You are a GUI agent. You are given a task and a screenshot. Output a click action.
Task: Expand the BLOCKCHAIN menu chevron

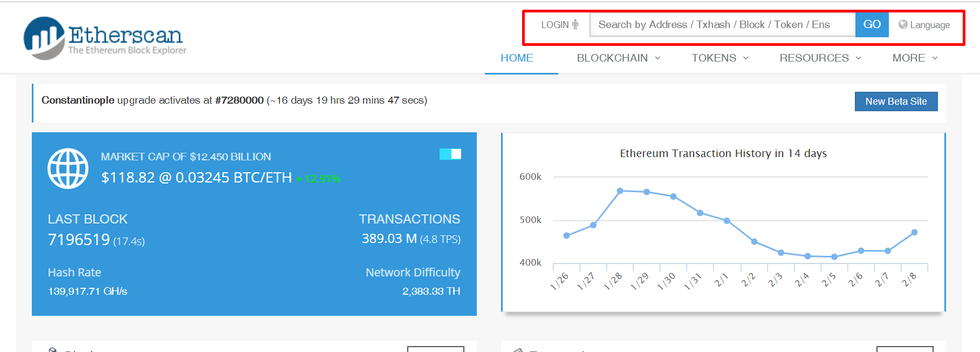click(x=657, y=58)
